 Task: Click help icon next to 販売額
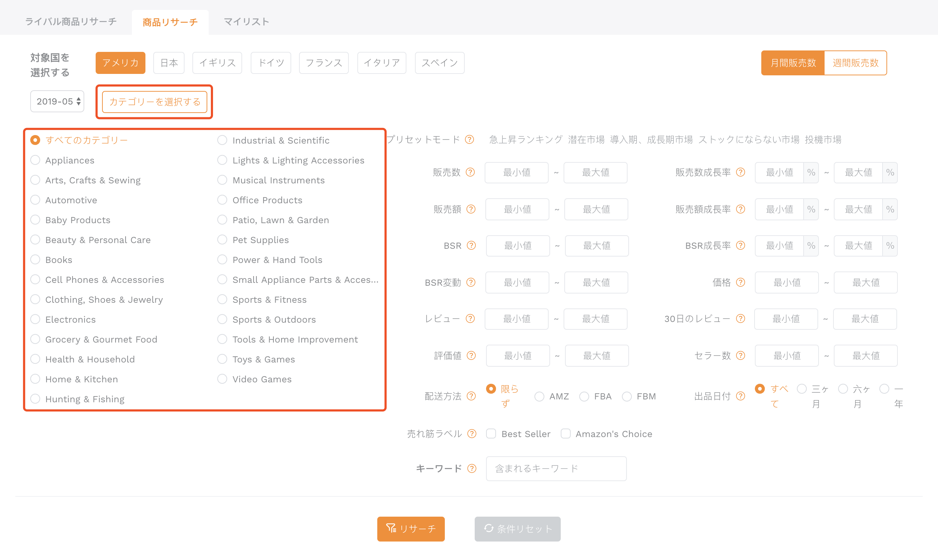(471, 209)
